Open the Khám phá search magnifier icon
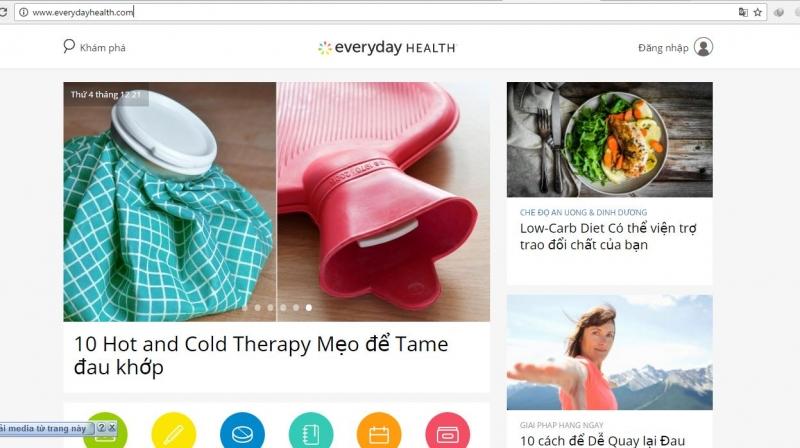800x448 pixels. click(69, 46)
